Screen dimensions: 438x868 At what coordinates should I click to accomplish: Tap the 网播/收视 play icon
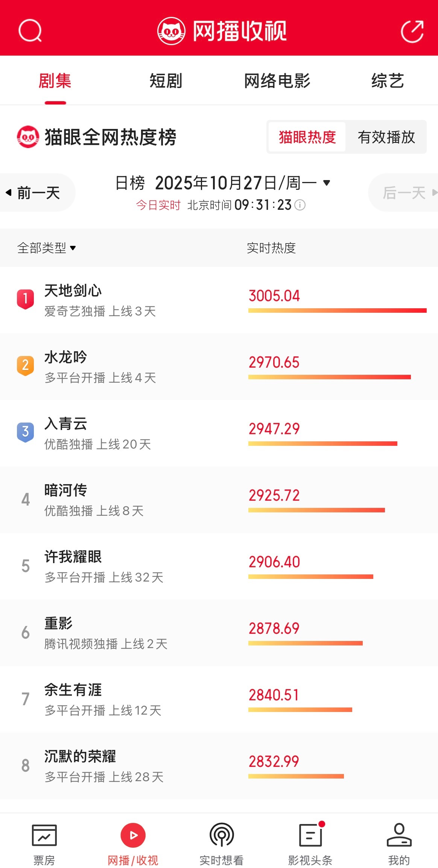(x=133, y=835)
